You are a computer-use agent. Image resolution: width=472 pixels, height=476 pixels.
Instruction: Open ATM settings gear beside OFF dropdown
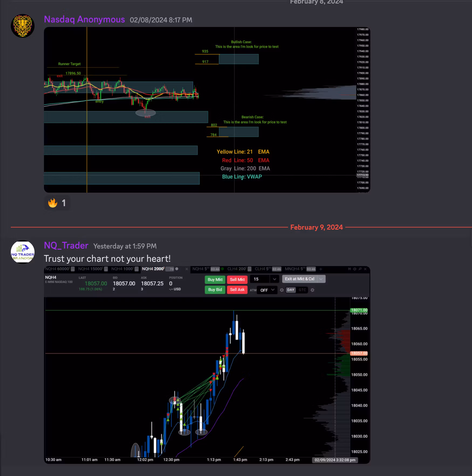click(282, 290)
